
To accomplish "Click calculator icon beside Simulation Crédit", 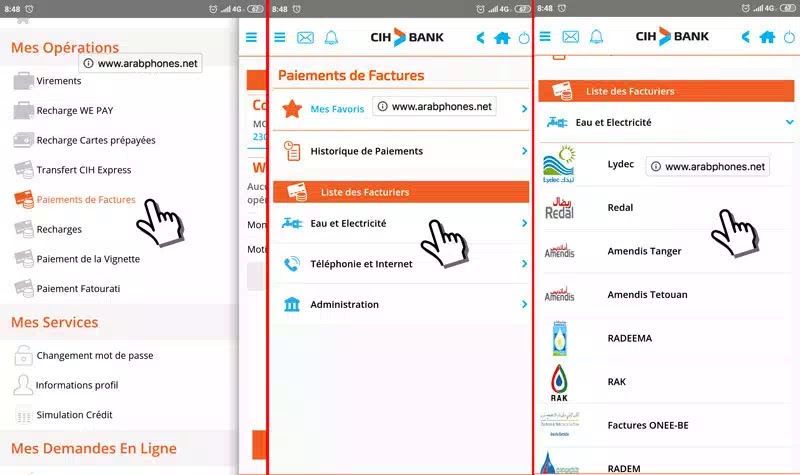I will 23,415.
